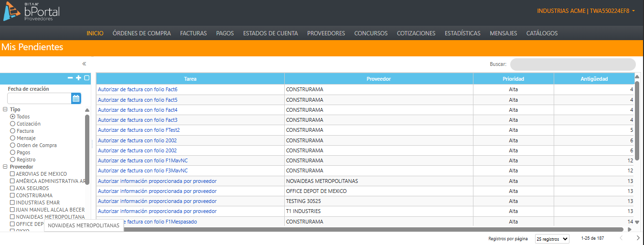This screenshot has height=245, width=644.
Task: Choose the Mensaje type radio button
Action: pos(13,138)
